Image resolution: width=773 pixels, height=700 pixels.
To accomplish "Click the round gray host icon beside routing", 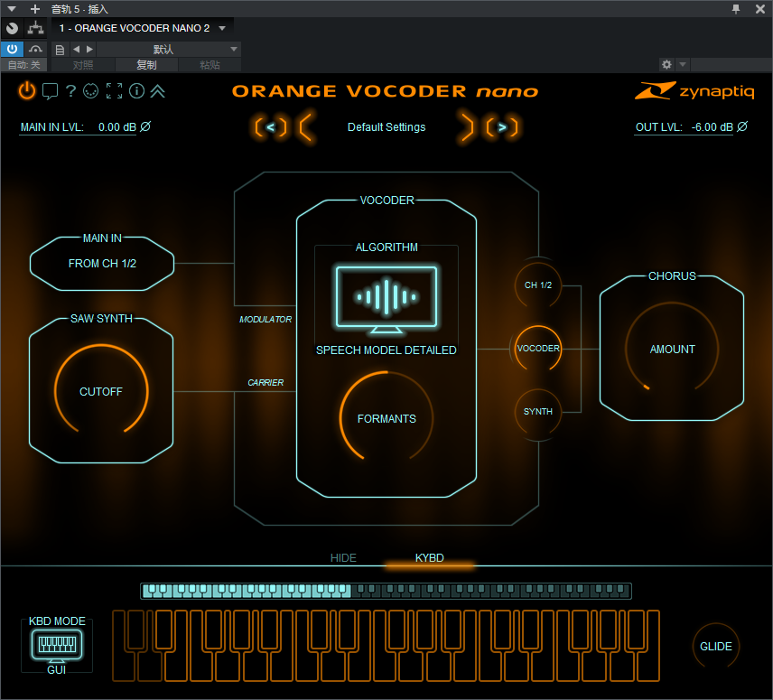I will (13, 28).
